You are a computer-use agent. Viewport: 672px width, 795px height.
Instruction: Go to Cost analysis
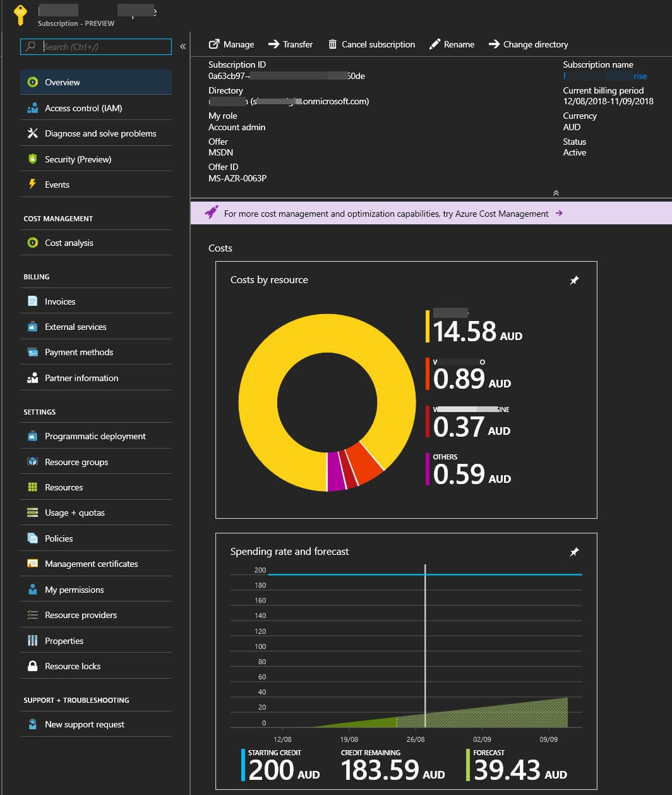tap(96, 243)
